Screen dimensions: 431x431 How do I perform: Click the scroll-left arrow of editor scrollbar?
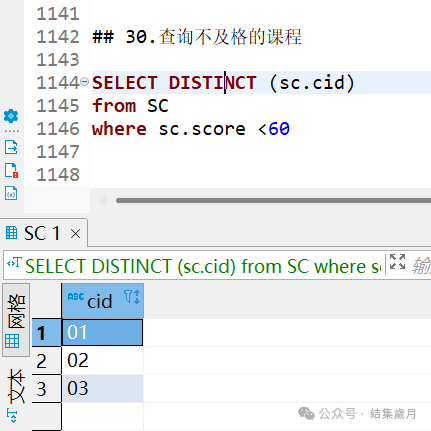tap(102, 200)
